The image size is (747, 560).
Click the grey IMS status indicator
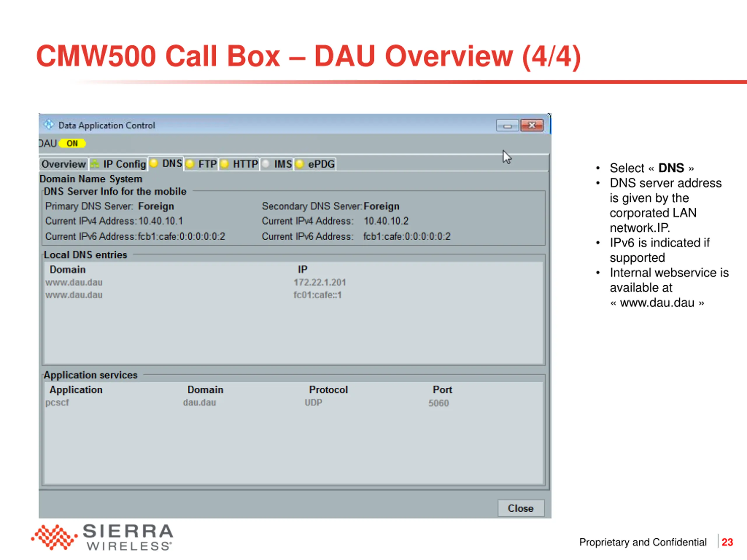coord(266,164)
